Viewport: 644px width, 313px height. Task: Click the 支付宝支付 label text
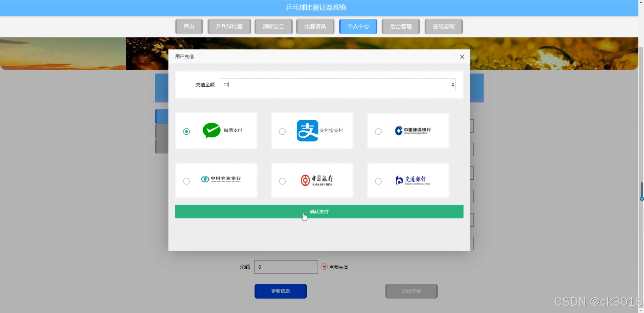331,131
